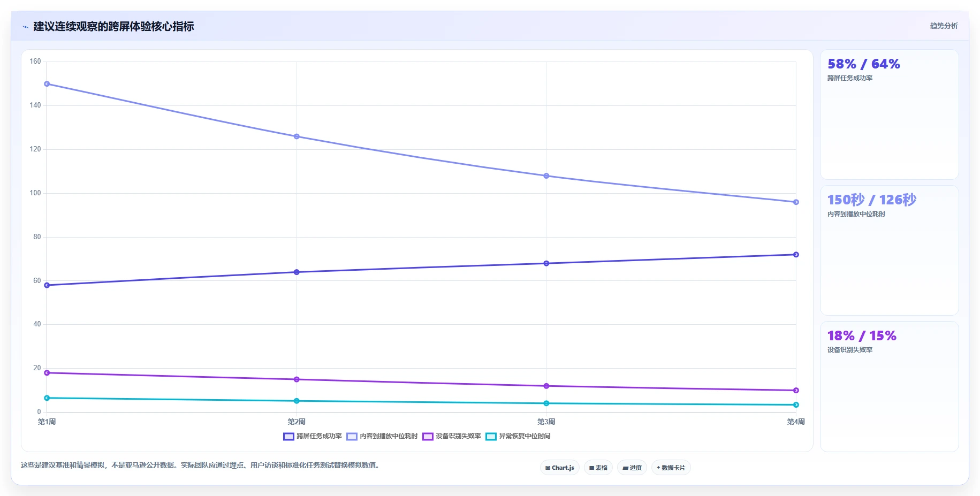Hide the 设备识别失败率 series via its legend

[x=452, y=436]
